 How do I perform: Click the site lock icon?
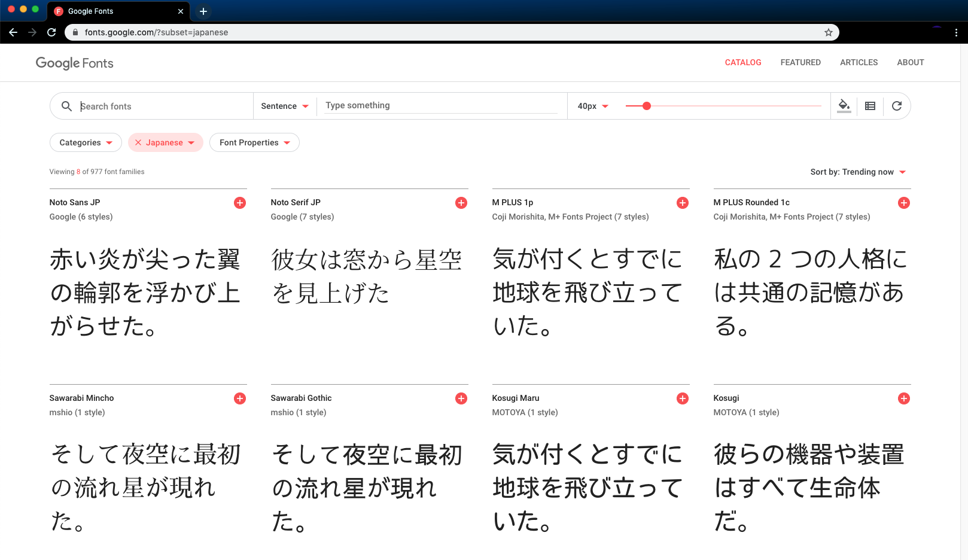pyautogui.click(x=75, y=32)
